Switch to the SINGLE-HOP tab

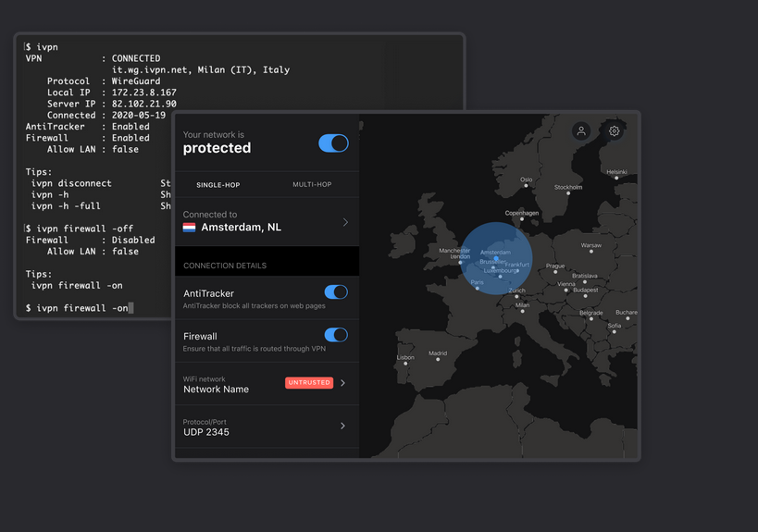pos(218,185)
